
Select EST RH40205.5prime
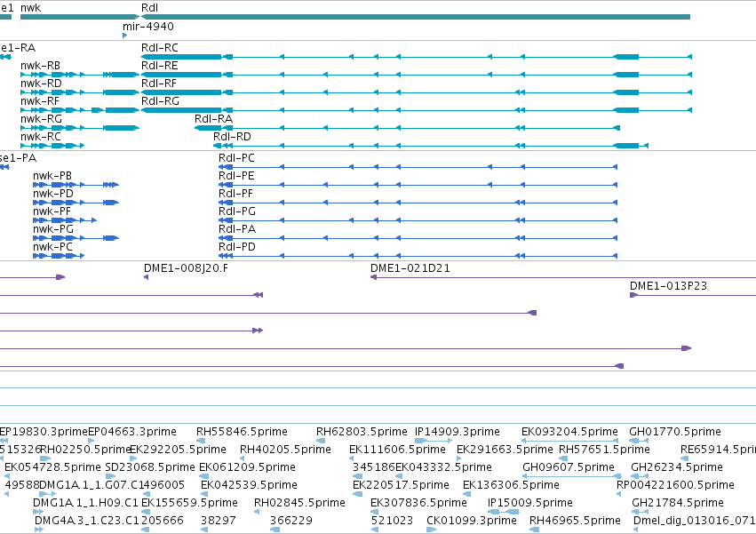285,450
